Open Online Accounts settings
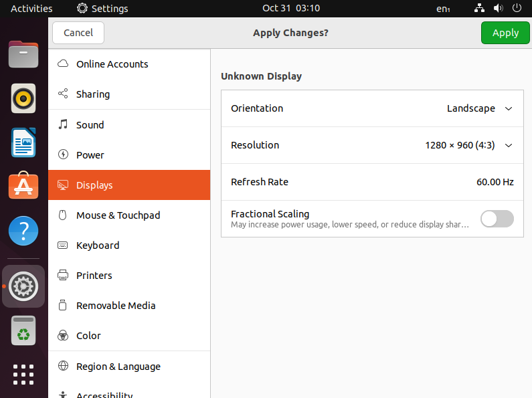This screenshot has height=398, width=532. pyautogui.click(x=129, y=64)
